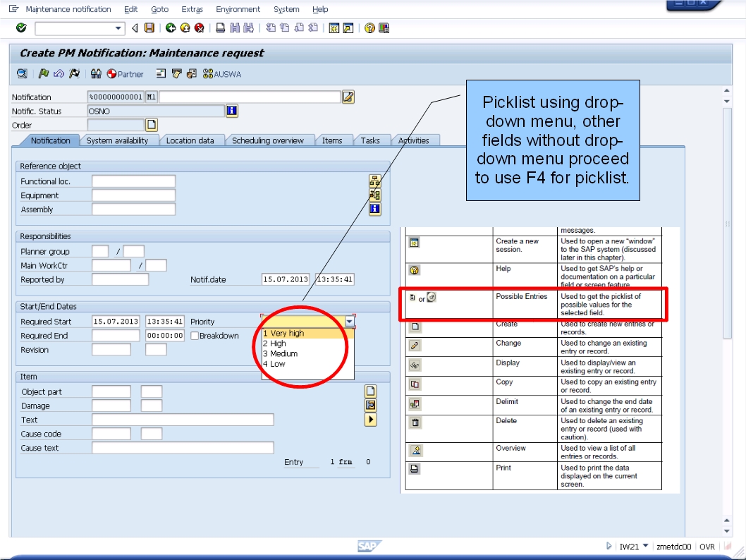Open the Environment menu
This screenshot has width=746, height=560.
(238, 9)
